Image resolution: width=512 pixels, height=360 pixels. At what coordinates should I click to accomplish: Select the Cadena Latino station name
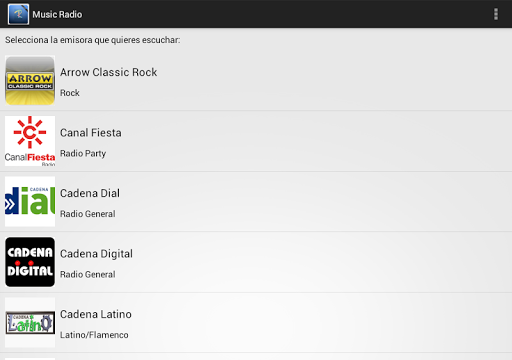coord(96,314)
